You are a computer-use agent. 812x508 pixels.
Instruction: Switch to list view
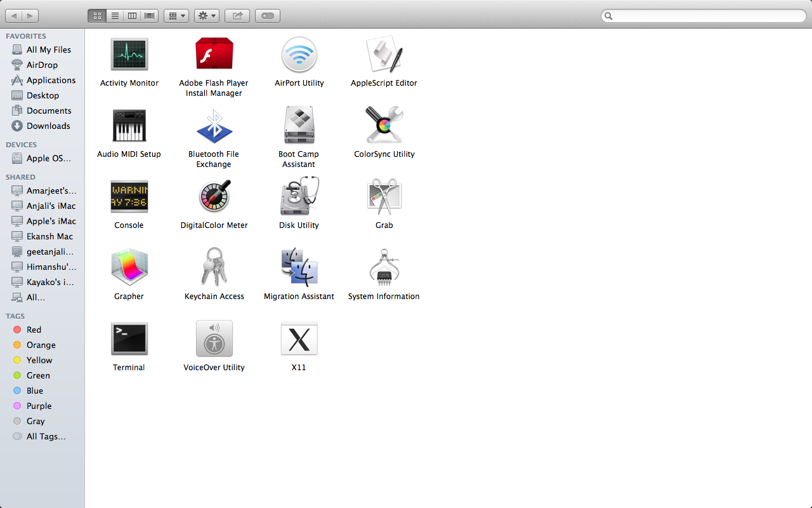(115, 16)
